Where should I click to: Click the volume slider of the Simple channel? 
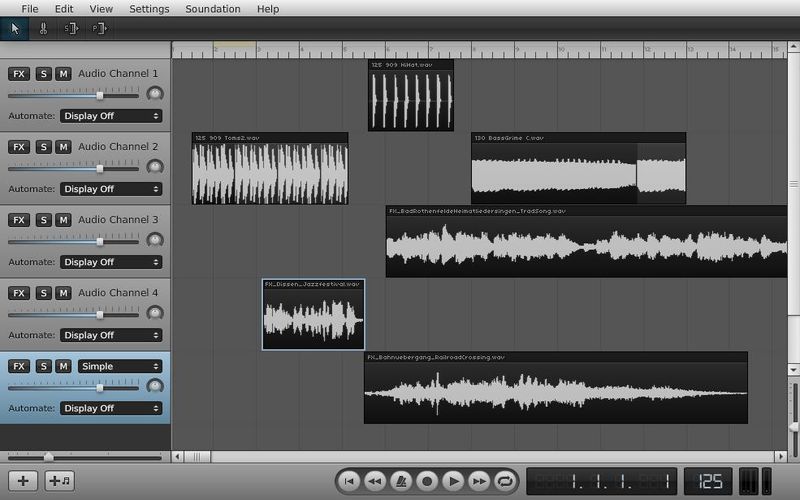point(73,388)
